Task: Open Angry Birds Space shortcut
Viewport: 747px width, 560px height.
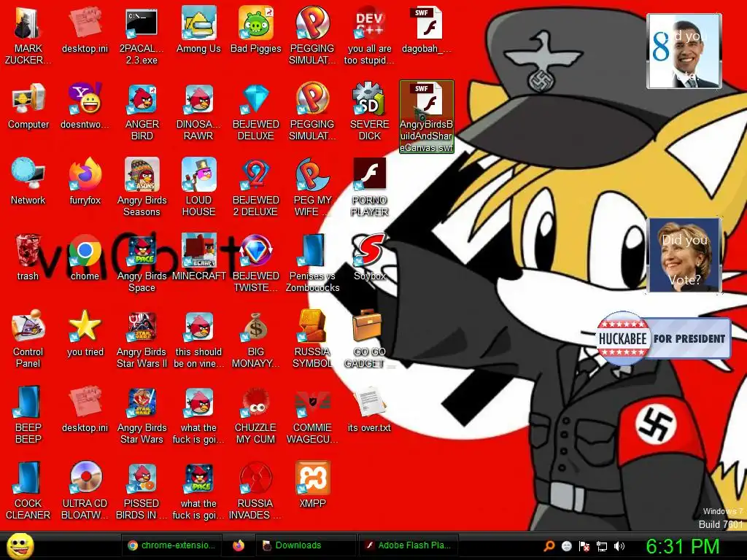Action: click(x=142, y=263)
